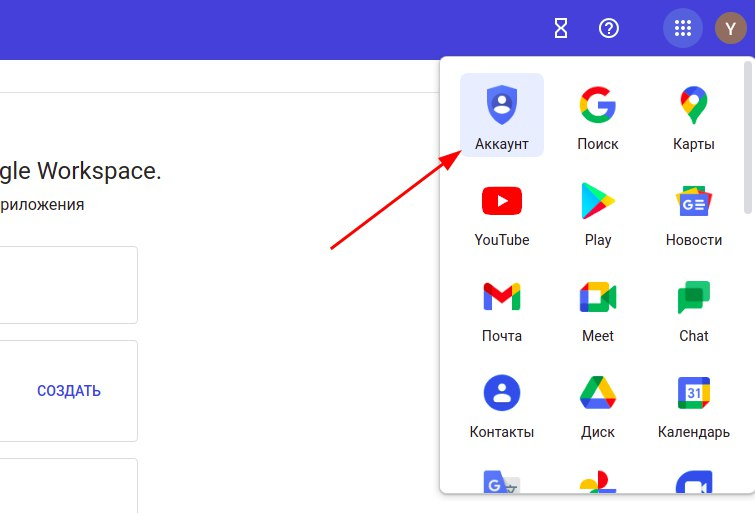Image resolution: width=755 pixels, height=513 pixels.
Task: Open the Аккаунт app
Action: pyautogui.click(x=502, y=115)
